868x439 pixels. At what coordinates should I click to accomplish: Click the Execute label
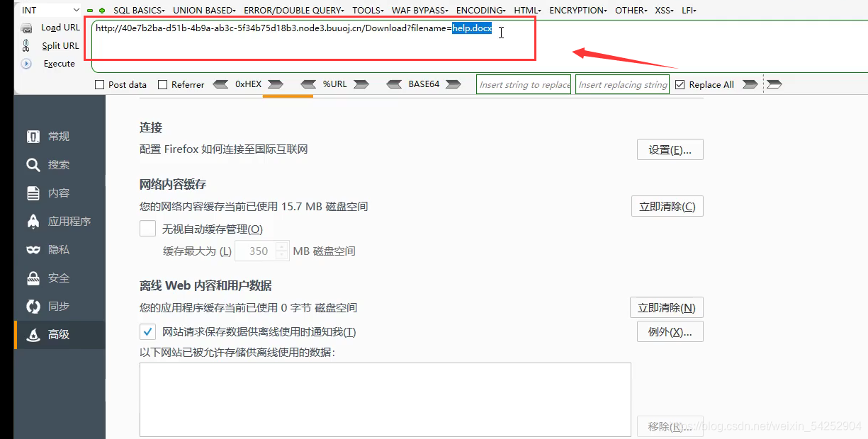click(x=60, y=63)
